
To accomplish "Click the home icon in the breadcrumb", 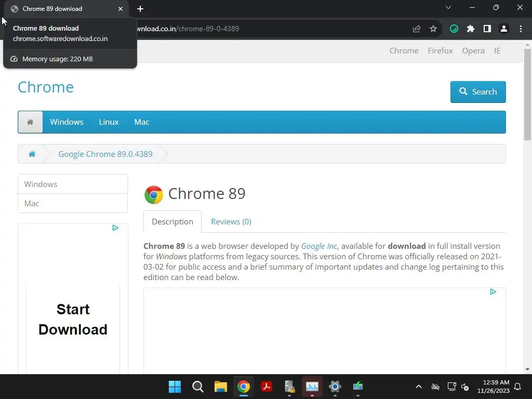I will tap(32, 154).
